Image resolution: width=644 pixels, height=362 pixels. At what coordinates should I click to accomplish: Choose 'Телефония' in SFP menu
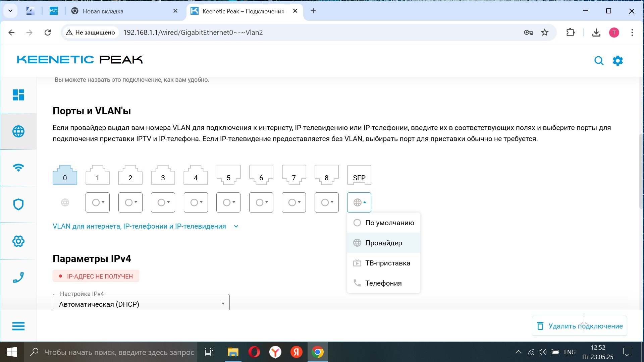tap(384, 283)
